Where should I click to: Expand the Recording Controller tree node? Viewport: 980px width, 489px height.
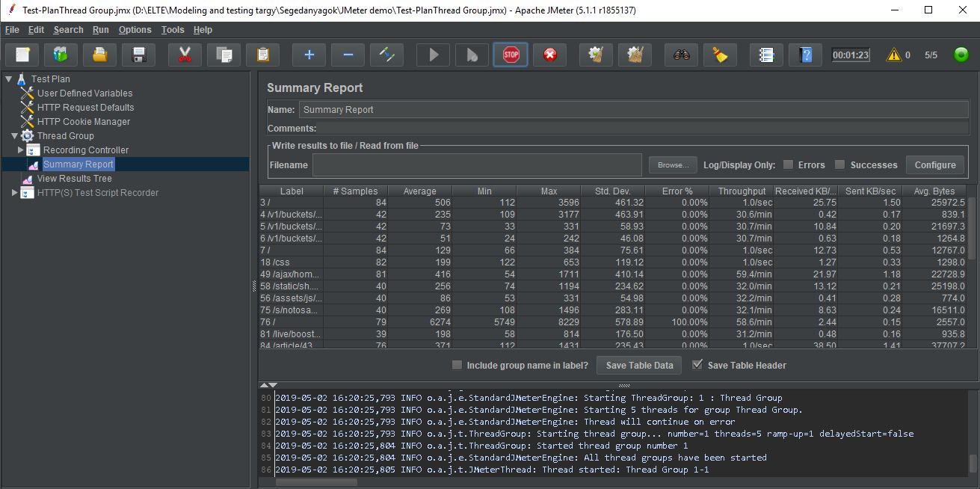(x=21, y=150)
